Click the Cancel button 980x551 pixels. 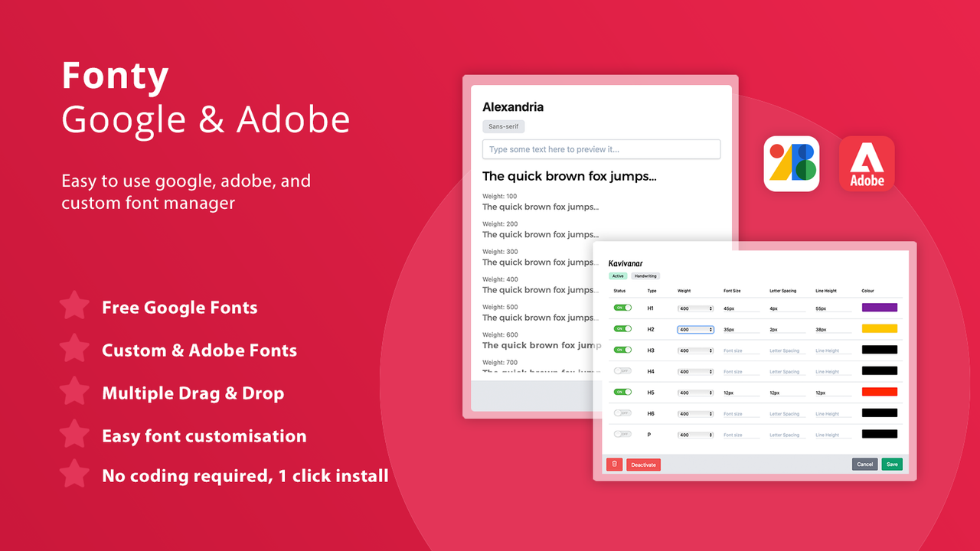point(865,464)
